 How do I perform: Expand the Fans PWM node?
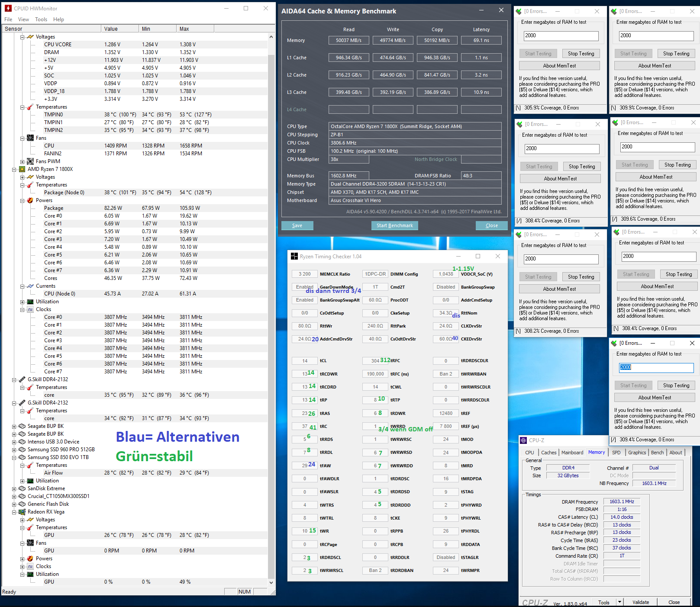[x=22, y=162]
